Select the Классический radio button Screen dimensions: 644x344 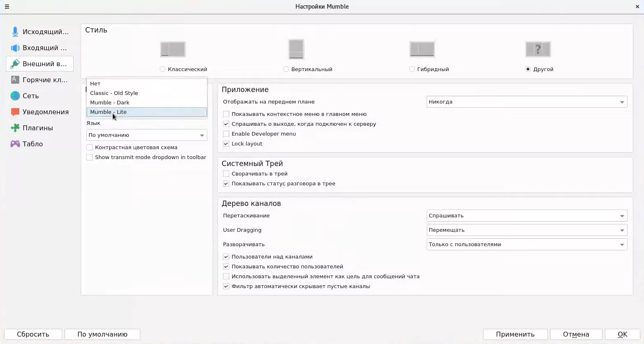tap(163, 69)
